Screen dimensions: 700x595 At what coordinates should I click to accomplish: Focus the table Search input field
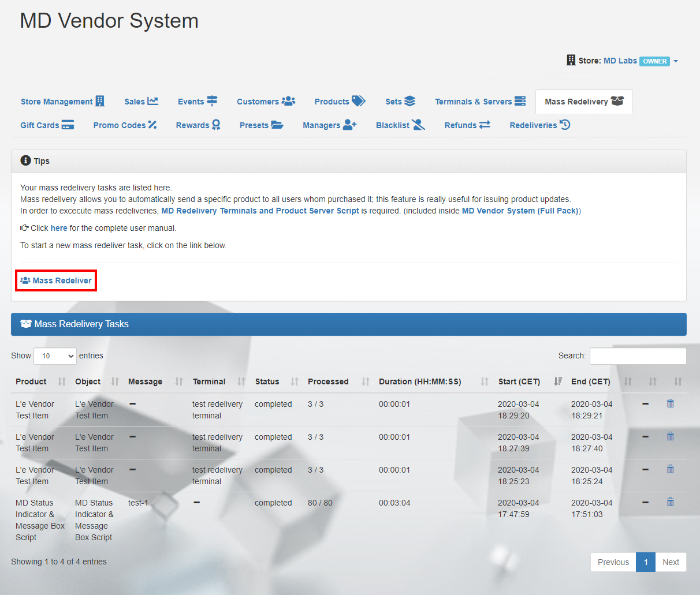point(638,356)
